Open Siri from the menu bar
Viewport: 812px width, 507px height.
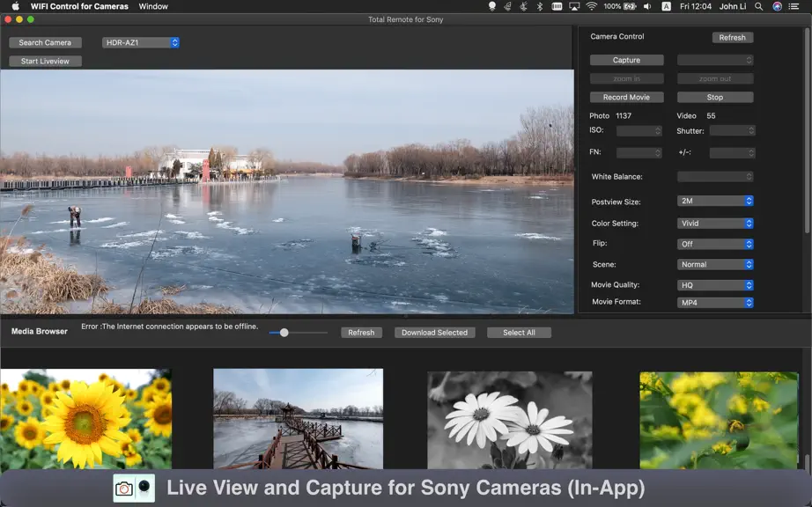point(777,6)
